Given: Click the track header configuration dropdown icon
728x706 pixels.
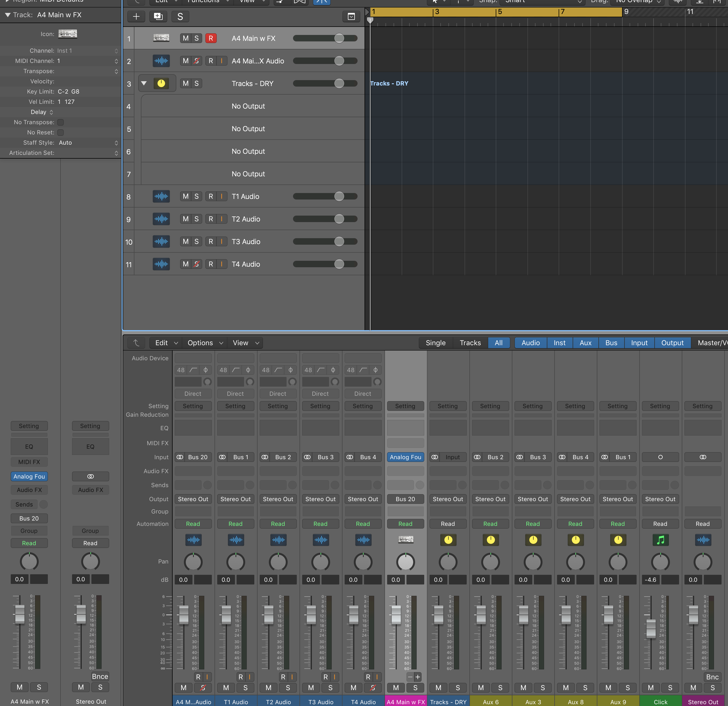Looking at the screenshot, I should point(351,16).
